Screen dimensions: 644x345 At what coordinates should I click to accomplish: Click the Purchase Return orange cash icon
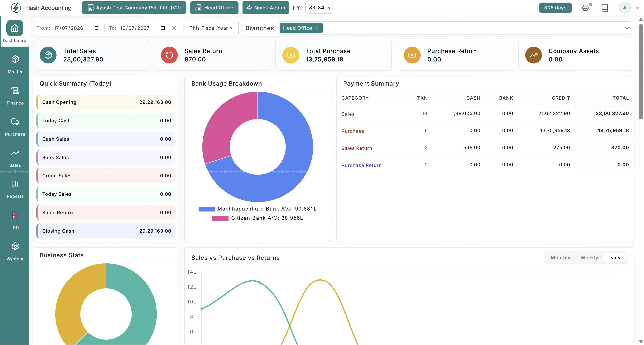[x=412, y=55]
